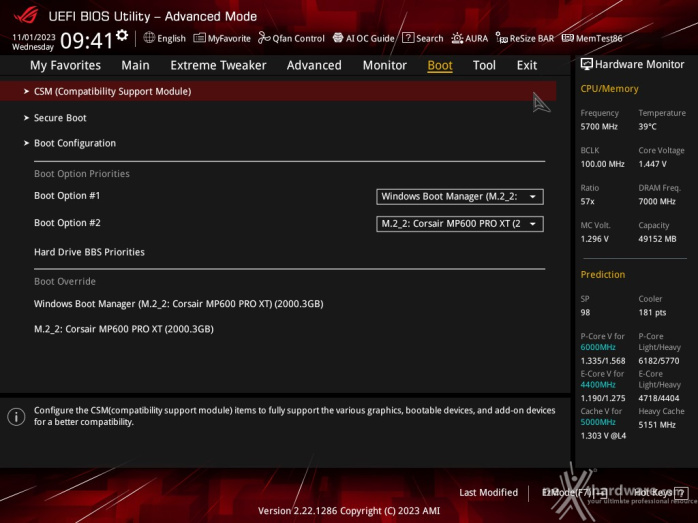Open MyFavorite list icon
Screen dimensions: 698x523
tap(199, 38)
